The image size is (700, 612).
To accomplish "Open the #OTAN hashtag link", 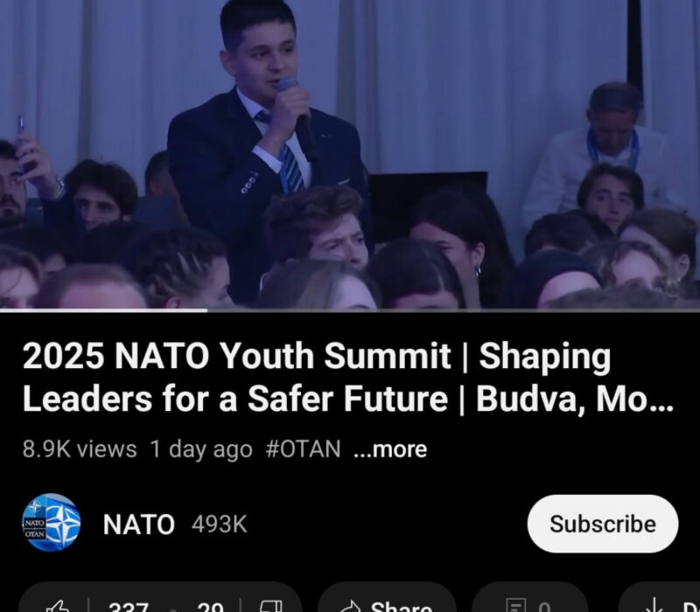I will pos(303,449).
